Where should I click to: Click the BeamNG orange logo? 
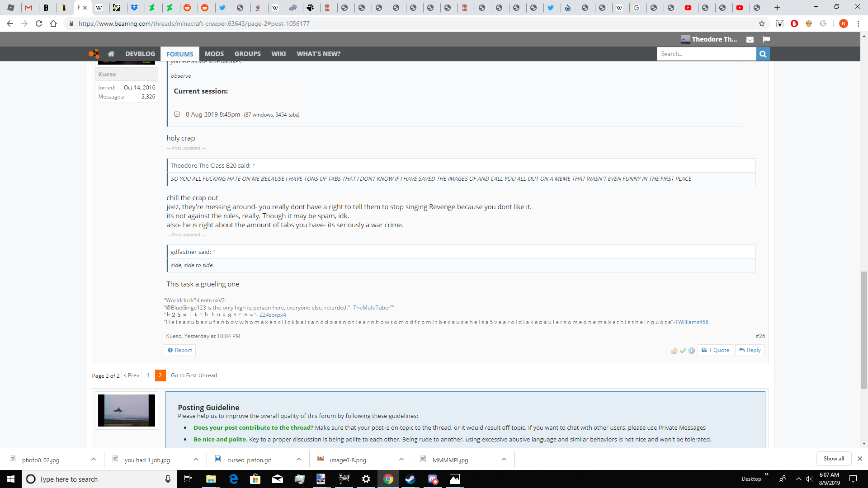coord(94,54)
